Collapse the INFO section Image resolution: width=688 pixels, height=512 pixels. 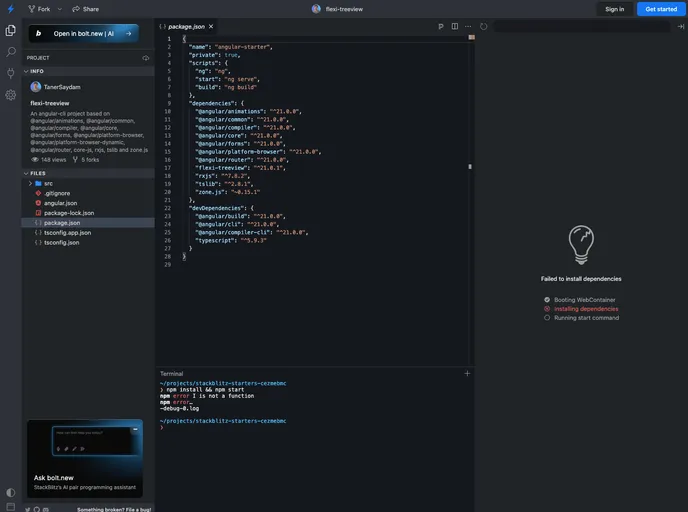tap(30, 72)
